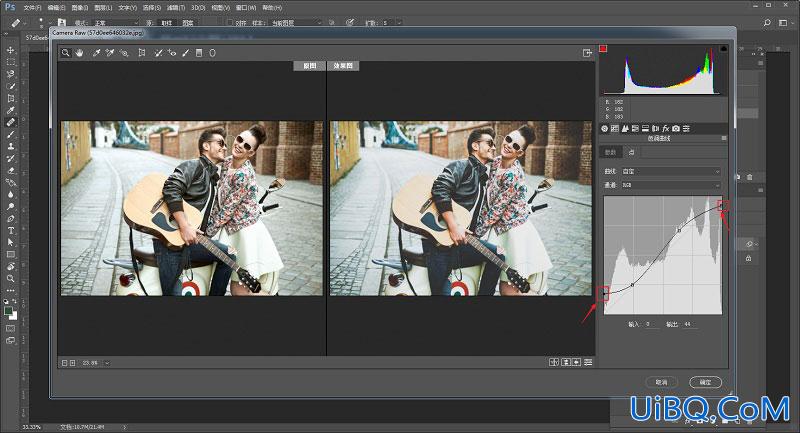Viewport: 800px width, 433px height.
Task: Pick the Adjustment Brush tool
Action: pyautogui.click(x=186, y=53)
